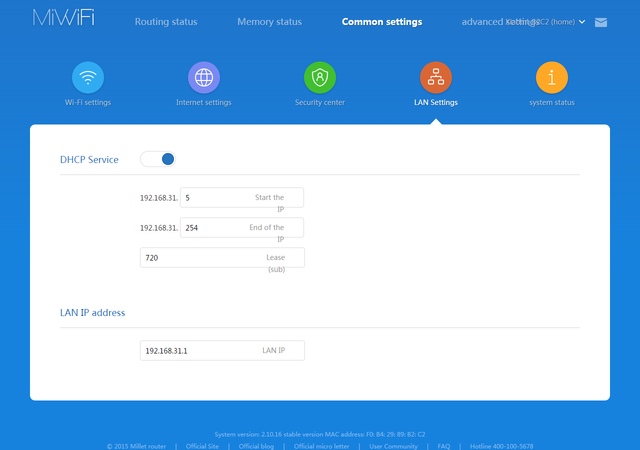Click the System version MAC address text
Screen dimensions: 640x450
pos(320,434)
